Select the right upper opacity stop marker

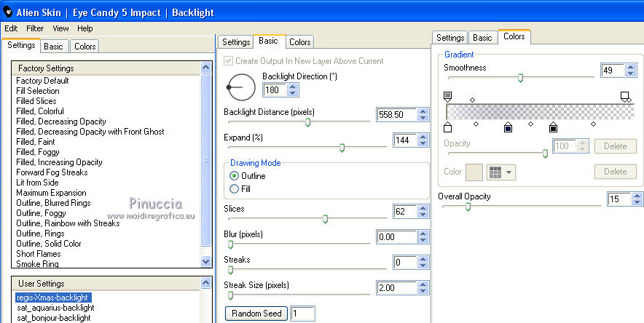[x=625, y=97]
